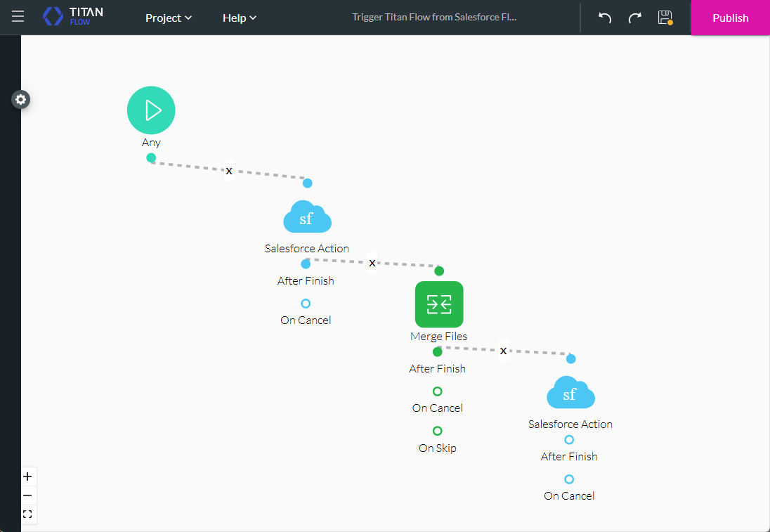Undo the last change
770x532 pixels.
[604, 18]
